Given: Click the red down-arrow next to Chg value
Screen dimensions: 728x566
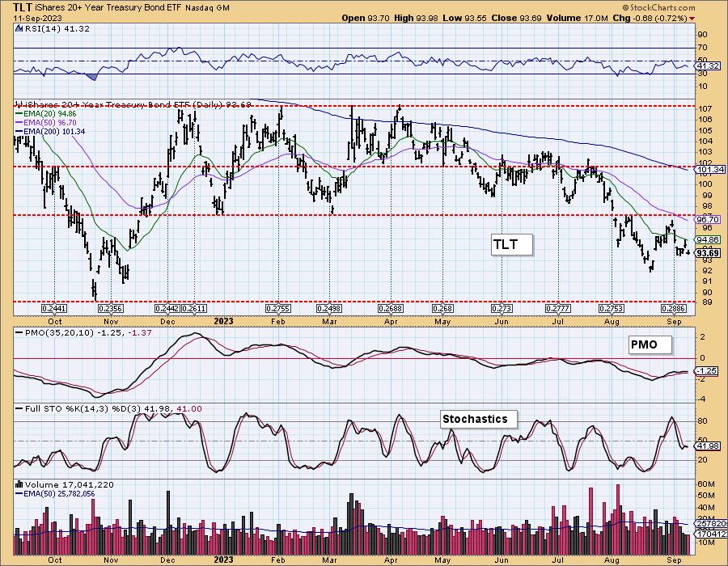Looking at the screenshot, I should tap(692, 18).
